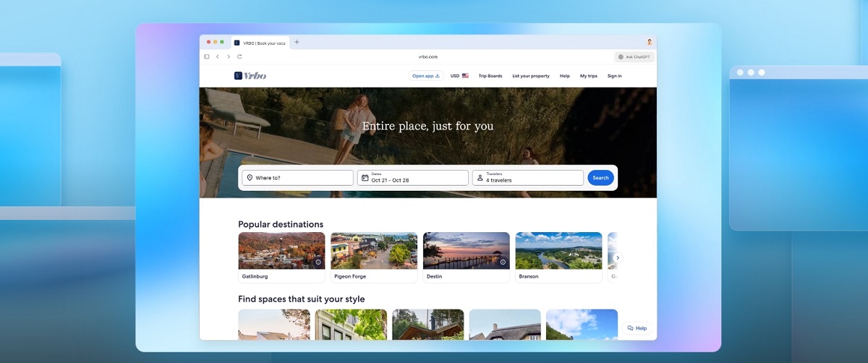Select the VRBO browser tab

tap(260, 43)
